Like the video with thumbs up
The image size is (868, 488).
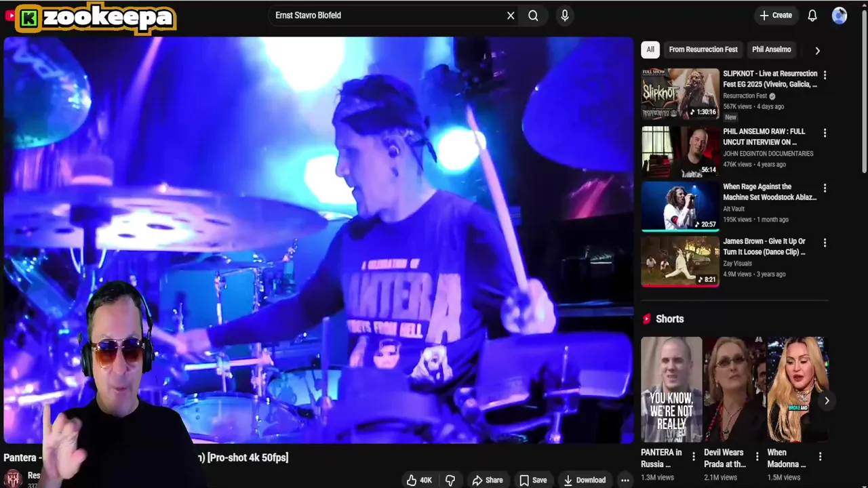(x=419, y=480)
